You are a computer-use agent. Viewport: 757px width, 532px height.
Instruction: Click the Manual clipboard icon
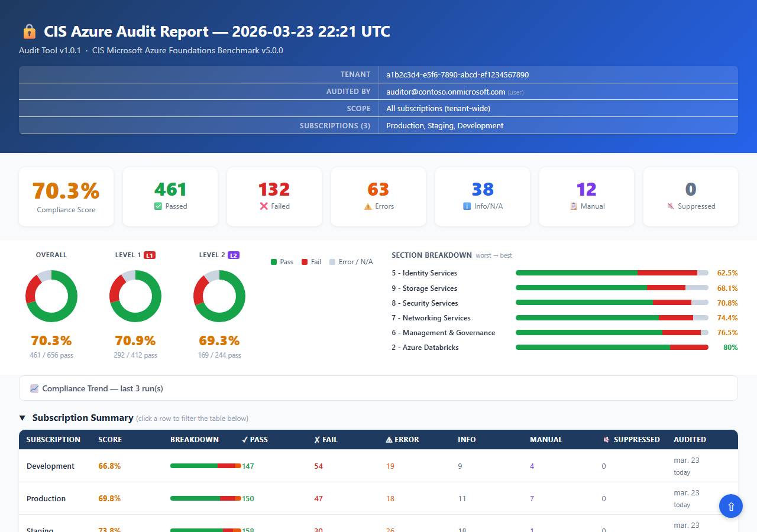tap(574, 206)
